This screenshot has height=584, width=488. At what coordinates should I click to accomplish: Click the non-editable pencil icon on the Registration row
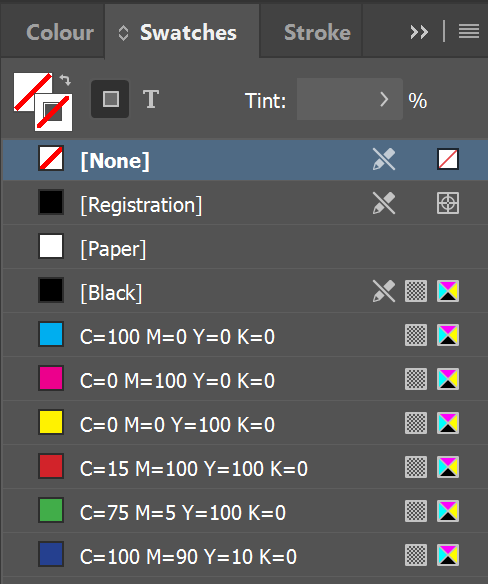[x=384, y=203]
